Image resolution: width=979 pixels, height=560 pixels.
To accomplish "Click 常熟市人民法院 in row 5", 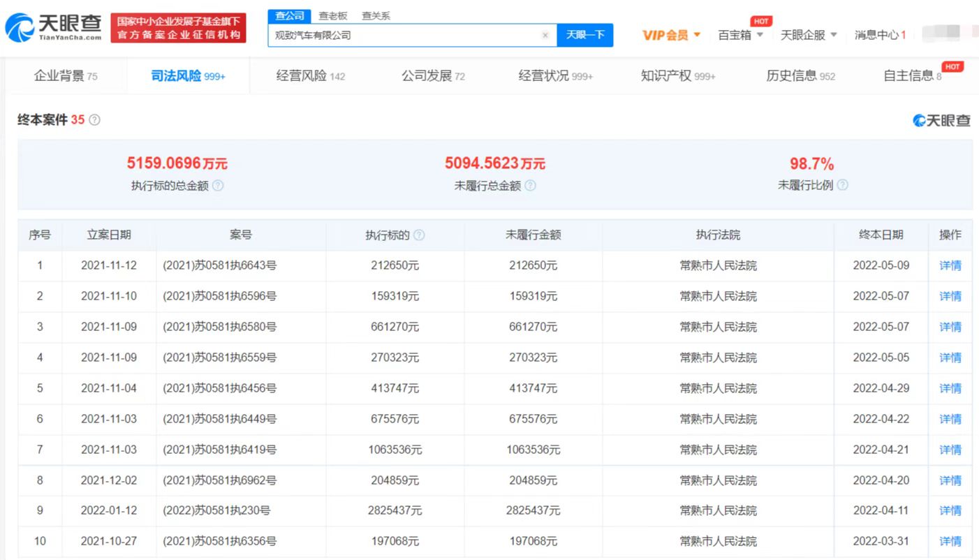I will [719, 388].
